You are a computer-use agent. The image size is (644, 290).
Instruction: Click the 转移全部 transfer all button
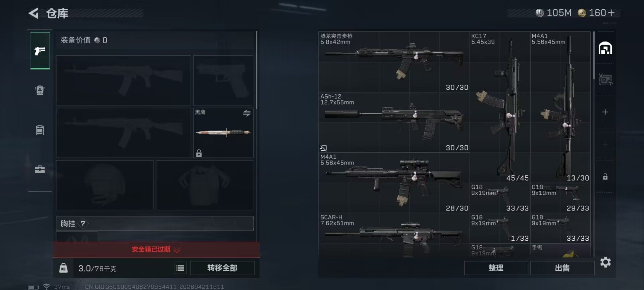[x=222, y=268]
